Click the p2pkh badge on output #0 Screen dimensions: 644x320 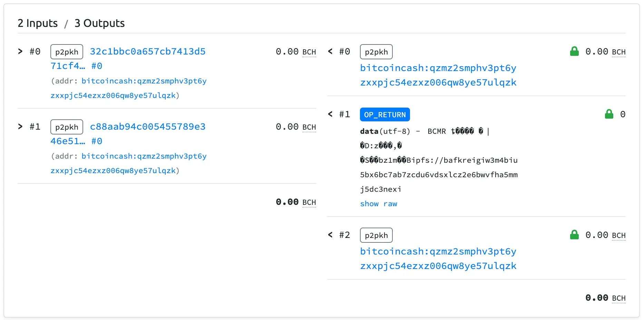click(376, 52)
